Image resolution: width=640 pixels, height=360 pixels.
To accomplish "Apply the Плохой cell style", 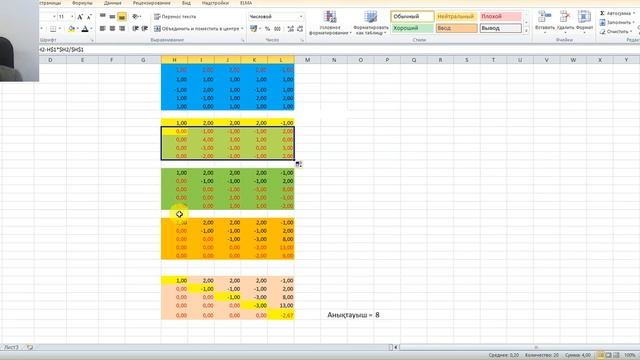I will pyautogui.click(x=501, y=17).
